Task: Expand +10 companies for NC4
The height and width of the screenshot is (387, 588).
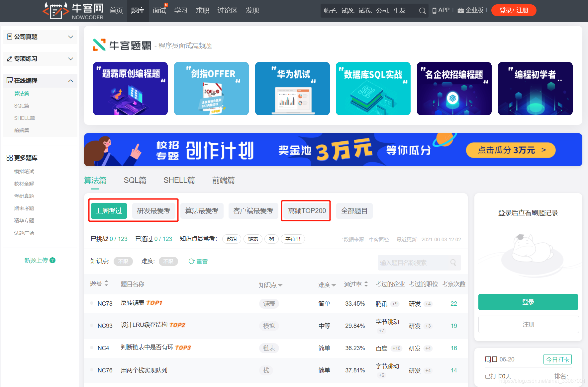Action: 396,348
